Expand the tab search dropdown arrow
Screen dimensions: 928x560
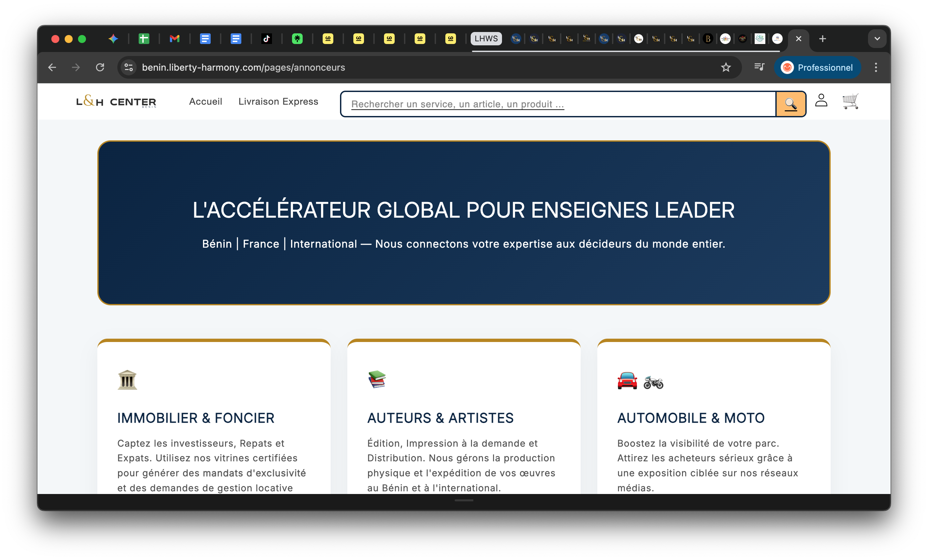point(877,39)
